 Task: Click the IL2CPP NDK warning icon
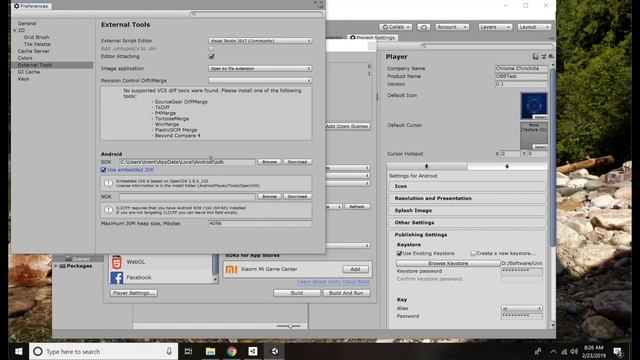pyautogui.click(x=108, y=210)
